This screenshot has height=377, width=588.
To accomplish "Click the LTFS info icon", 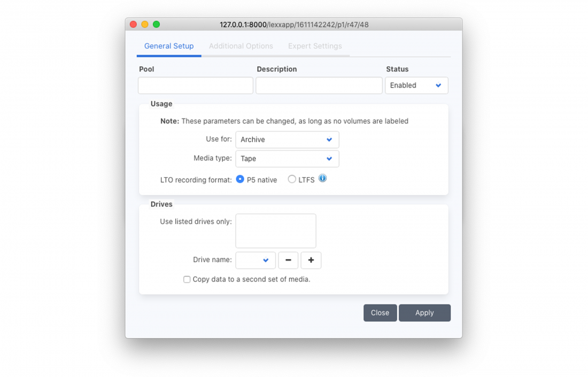I will point(322,178).
